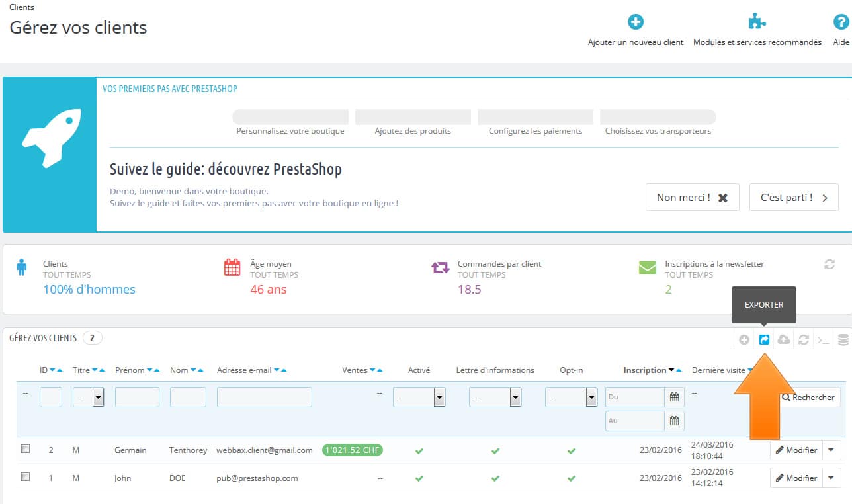Click the C'est parti ! button
Viewport: 852px width, 504px height.
pos(794,198)
